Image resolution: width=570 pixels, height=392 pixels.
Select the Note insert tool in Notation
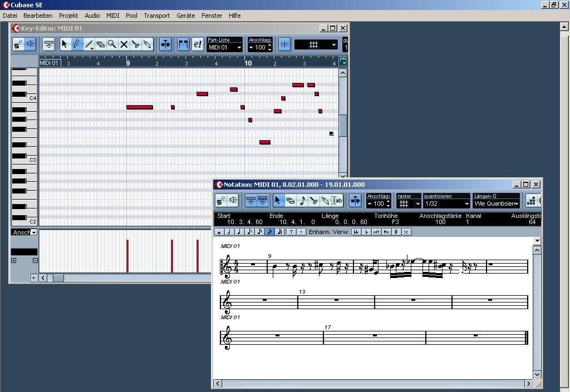[x=302, y=200]
